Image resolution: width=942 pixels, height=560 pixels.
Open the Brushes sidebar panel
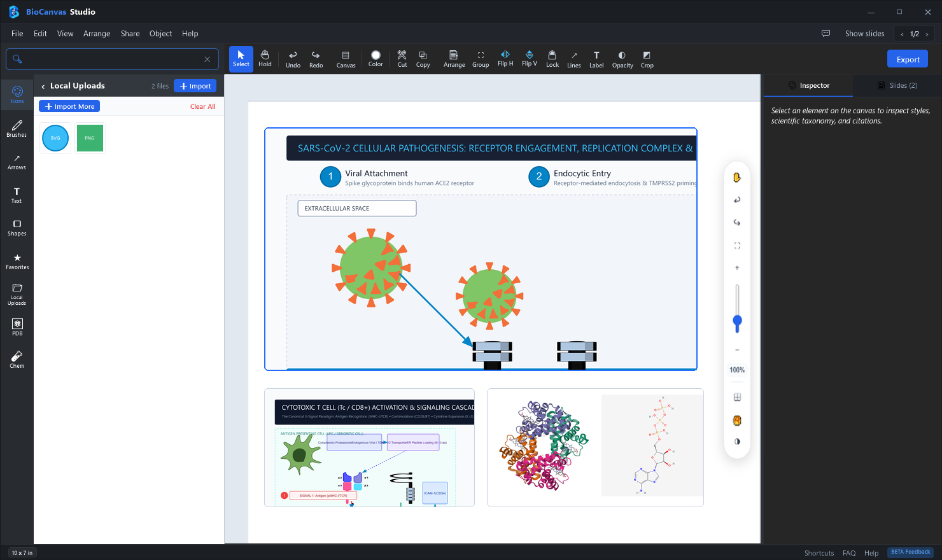[x=17, y=129]
